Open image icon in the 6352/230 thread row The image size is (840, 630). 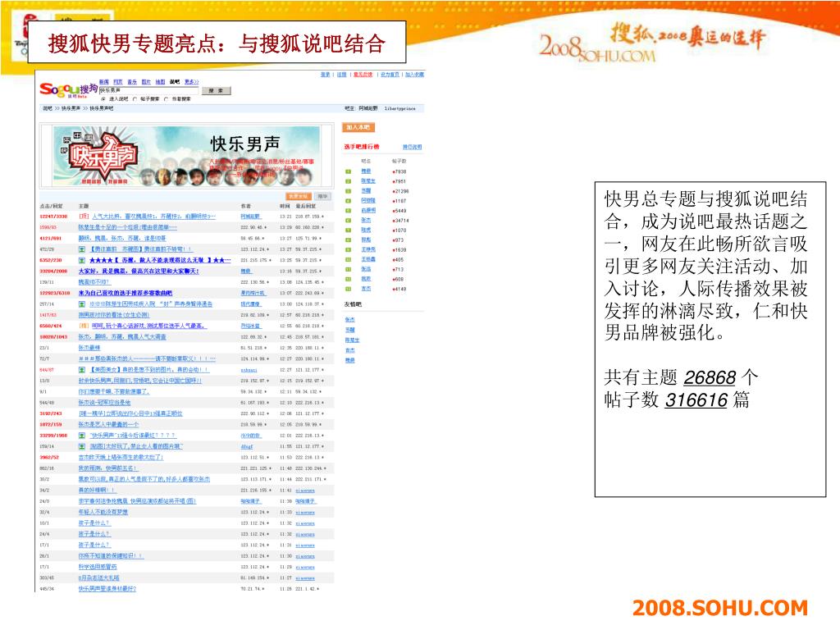pos(82,260)
